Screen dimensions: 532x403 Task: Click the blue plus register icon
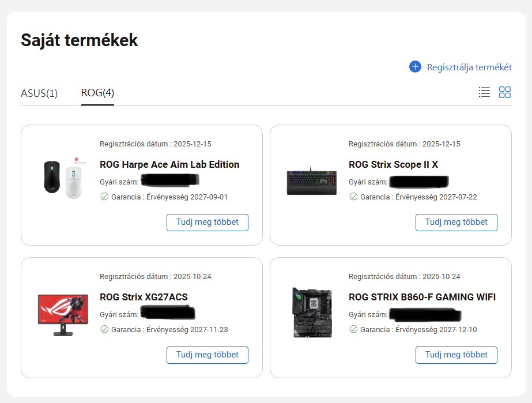(415, 67)
